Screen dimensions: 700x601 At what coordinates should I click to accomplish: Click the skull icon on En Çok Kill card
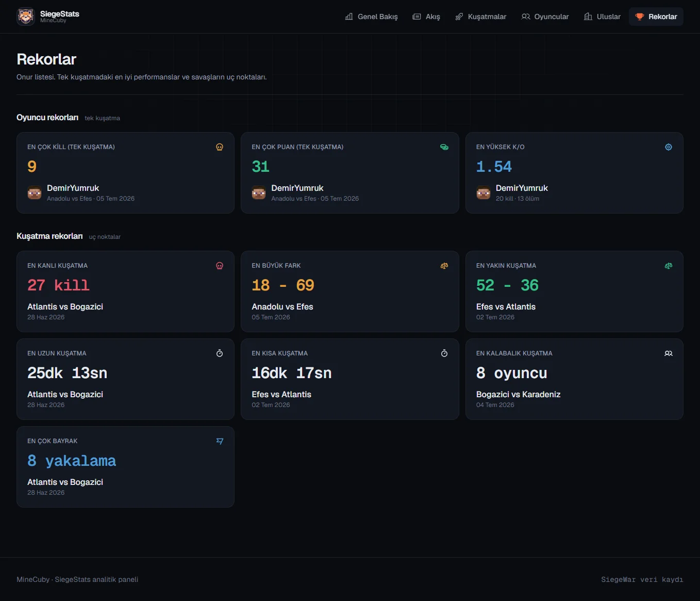[220, 147]
